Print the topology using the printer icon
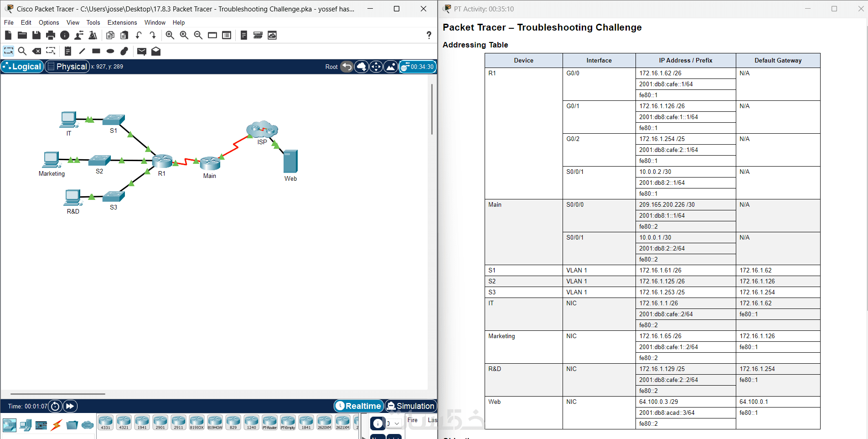Viewport: 868px width, 439px height. point(51,35)
